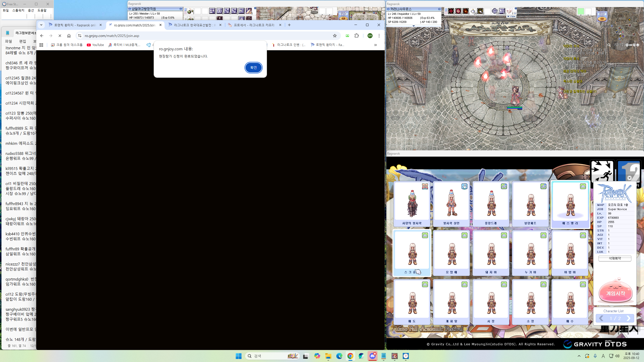Bookmark this page with the star icon

pyautogui.click(x=335, y=36)
